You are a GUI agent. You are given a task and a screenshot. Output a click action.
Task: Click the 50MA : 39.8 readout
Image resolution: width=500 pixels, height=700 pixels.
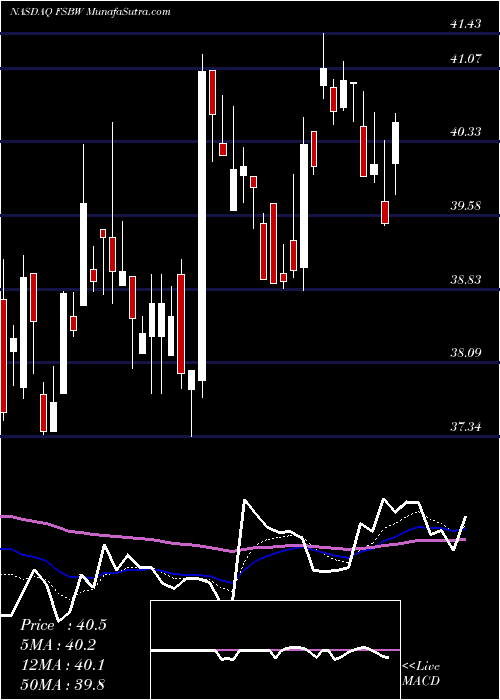click(x=62, y=684)
